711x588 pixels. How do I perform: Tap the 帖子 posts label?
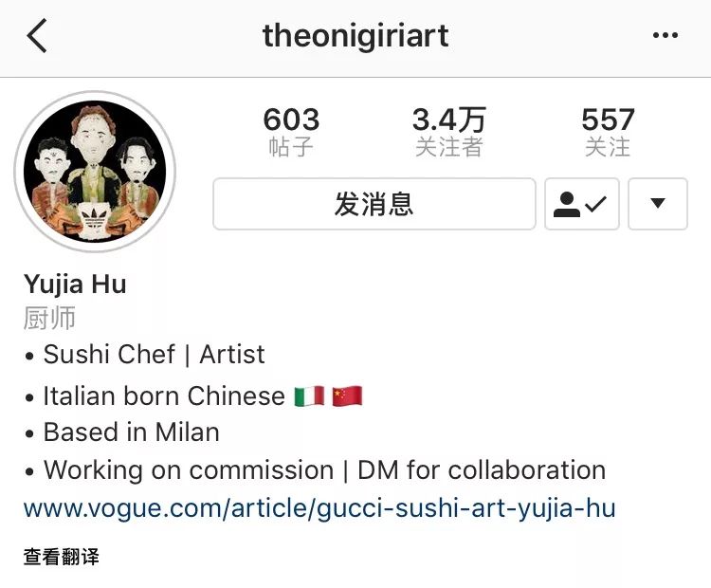[x=291, y=147]
